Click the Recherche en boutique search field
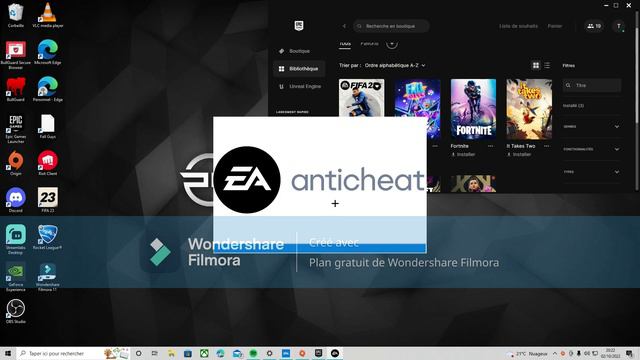640x360 pixels. point(391,26)
